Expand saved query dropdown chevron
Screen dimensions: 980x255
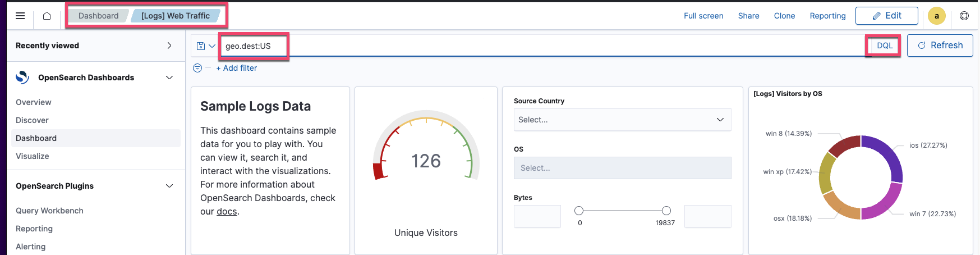click(212, 46)
